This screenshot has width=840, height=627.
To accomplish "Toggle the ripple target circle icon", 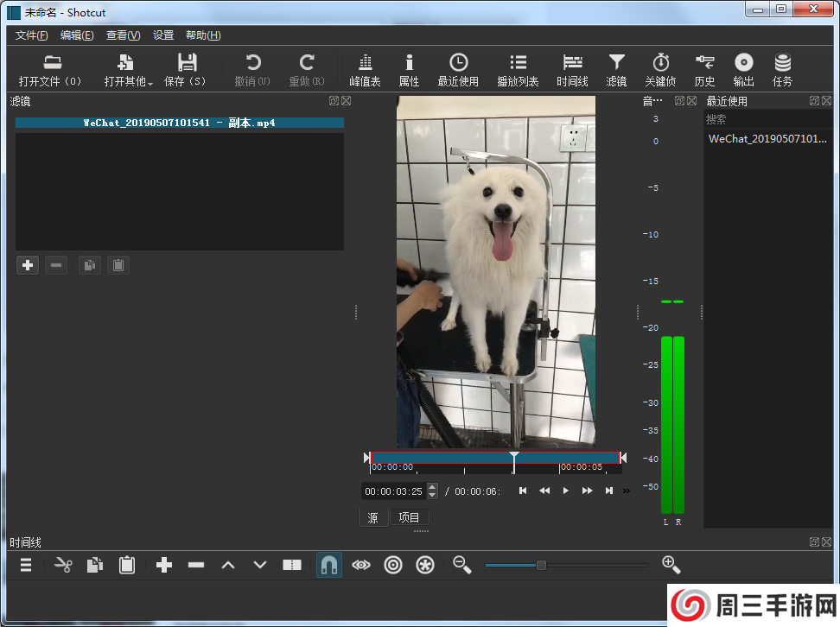I will pyautogui.click(x=393, y=565).
